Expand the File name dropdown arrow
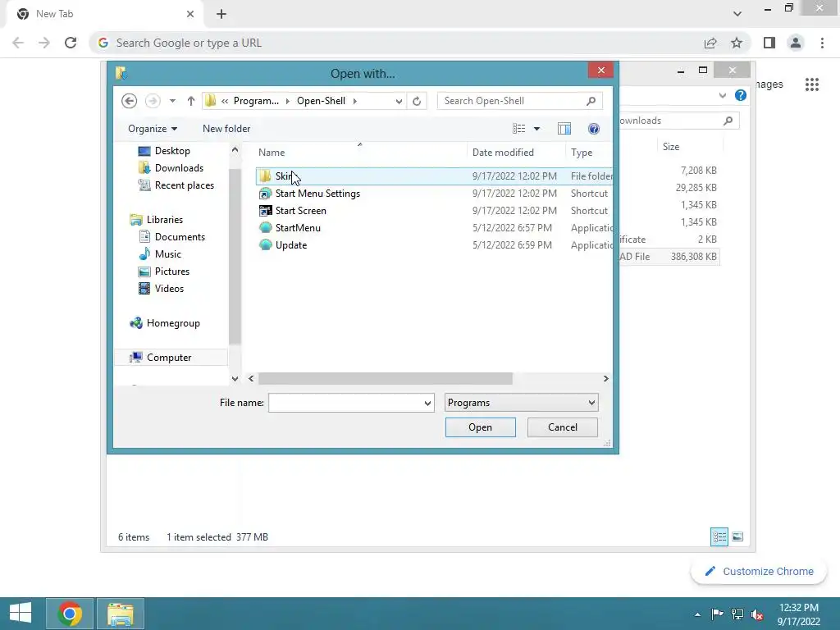This screenshot has width=840, height=630. pos(427,403)
